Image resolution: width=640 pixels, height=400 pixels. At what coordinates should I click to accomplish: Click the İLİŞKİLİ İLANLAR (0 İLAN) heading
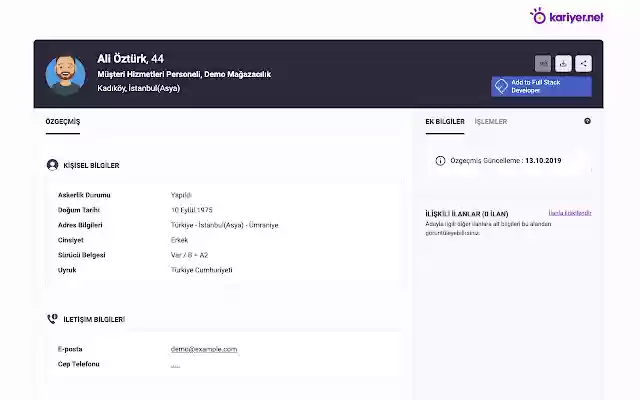click(467, 213)
